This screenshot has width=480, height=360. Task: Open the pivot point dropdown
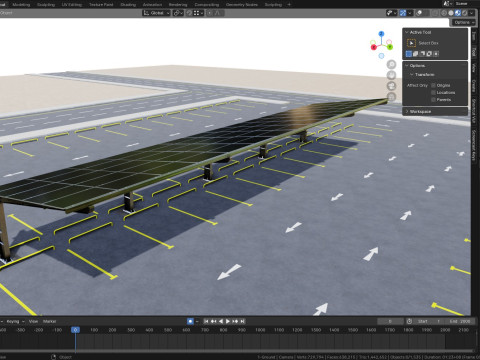(x=178, y=13)
